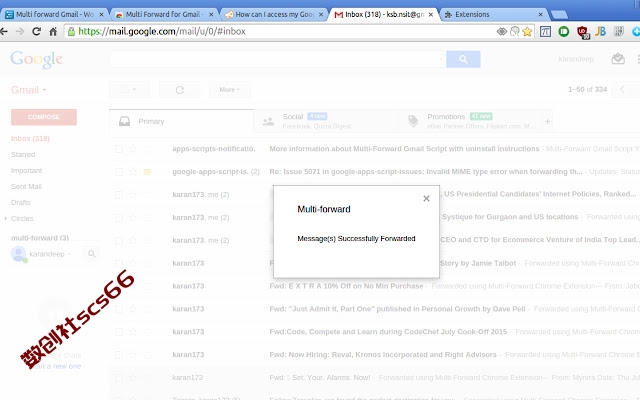Open More information about Multi-Forward email
Screen dimensions: 640x400
[x=404, y=149]
